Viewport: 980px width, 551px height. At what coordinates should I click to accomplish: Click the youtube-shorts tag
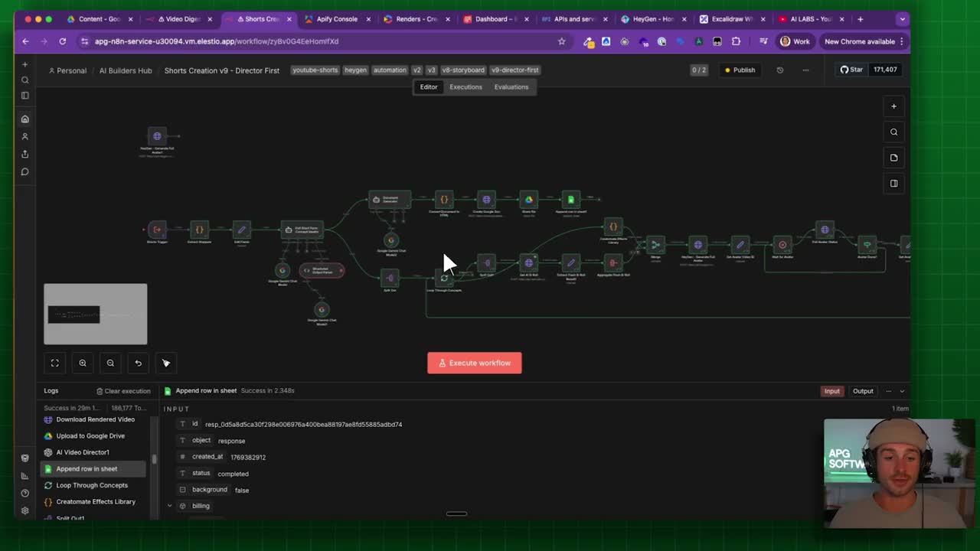click(315, 70)
